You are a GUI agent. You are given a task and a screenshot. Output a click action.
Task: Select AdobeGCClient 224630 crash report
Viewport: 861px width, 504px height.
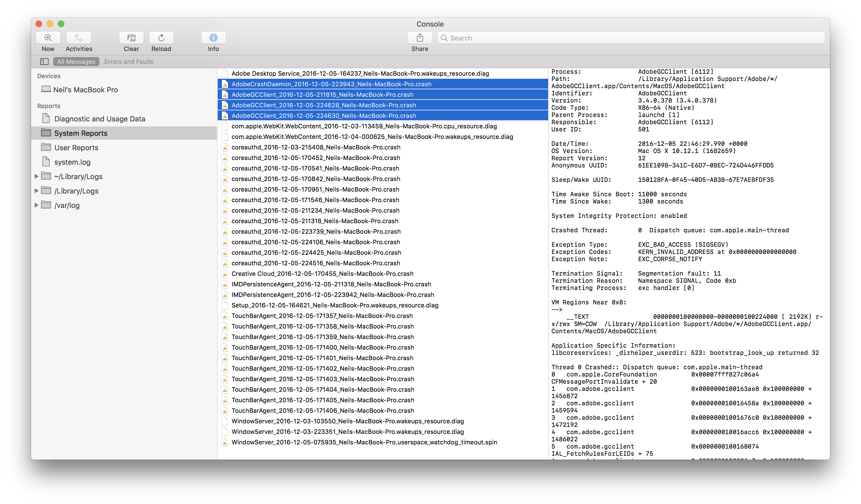[x=383, y=116]
